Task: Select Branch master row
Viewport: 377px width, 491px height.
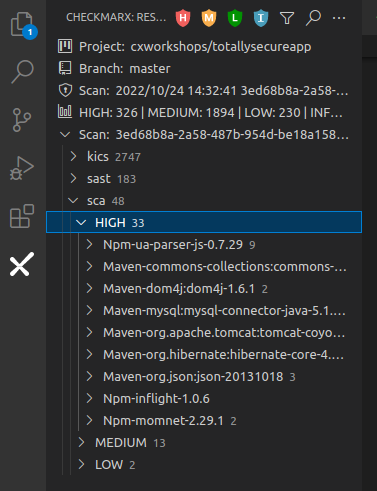Action: pyautogui.click(x=204, y=68)
